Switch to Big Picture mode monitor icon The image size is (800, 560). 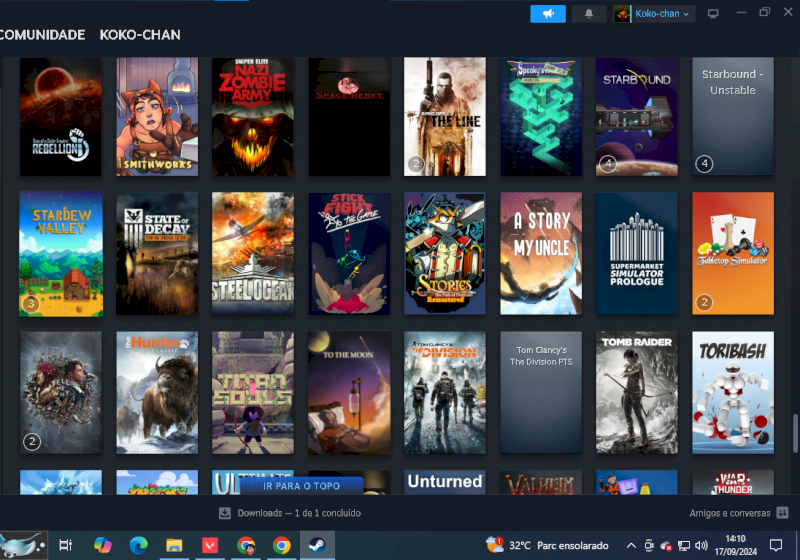tap(713, 14)
